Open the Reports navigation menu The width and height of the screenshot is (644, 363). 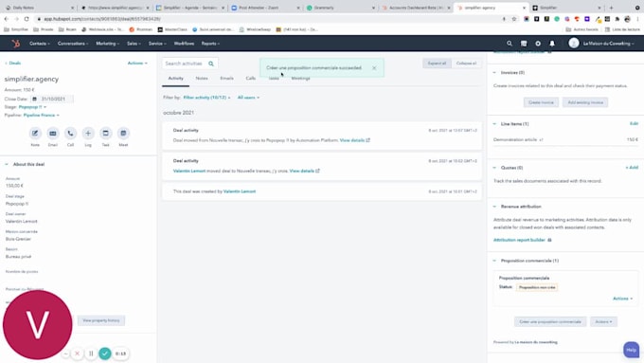pos(210,44)
